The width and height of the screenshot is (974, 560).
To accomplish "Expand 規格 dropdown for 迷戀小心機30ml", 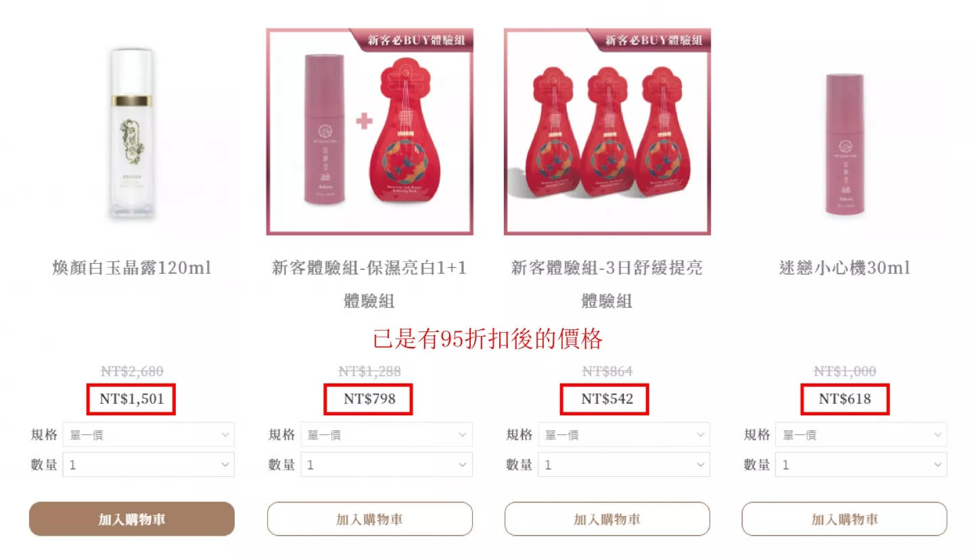I will coord(861,435).
